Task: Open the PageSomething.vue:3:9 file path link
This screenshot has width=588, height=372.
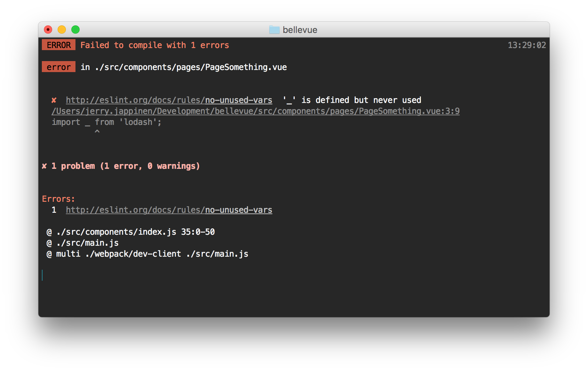Action: tap(256, 111)
